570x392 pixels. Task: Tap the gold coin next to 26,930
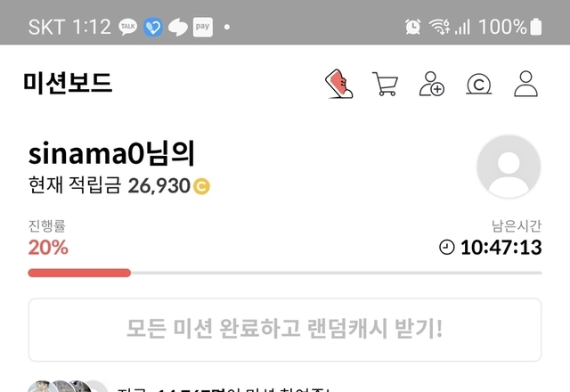click(201, 186)
